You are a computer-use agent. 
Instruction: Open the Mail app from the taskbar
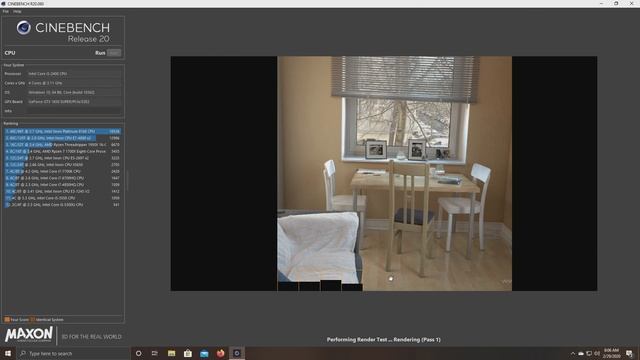point(204,353)
